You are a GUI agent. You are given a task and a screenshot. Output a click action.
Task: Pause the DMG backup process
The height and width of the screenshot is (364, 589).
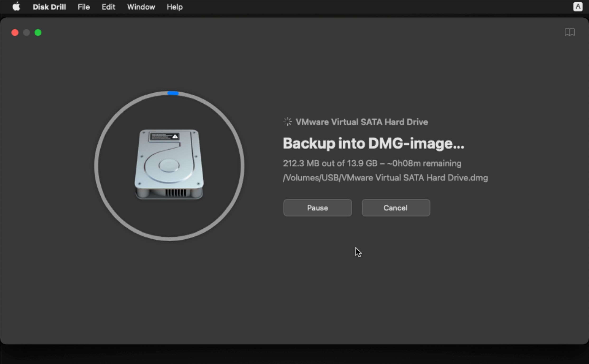click(317, 208)
